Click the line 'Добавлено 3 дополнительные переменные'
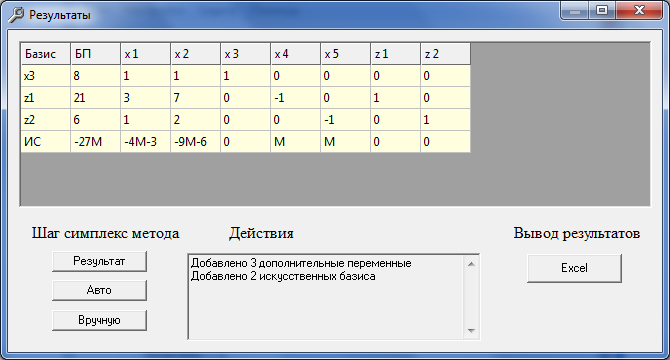The width and height of the screenshot is (670, 360). click(x=301, y=263)
